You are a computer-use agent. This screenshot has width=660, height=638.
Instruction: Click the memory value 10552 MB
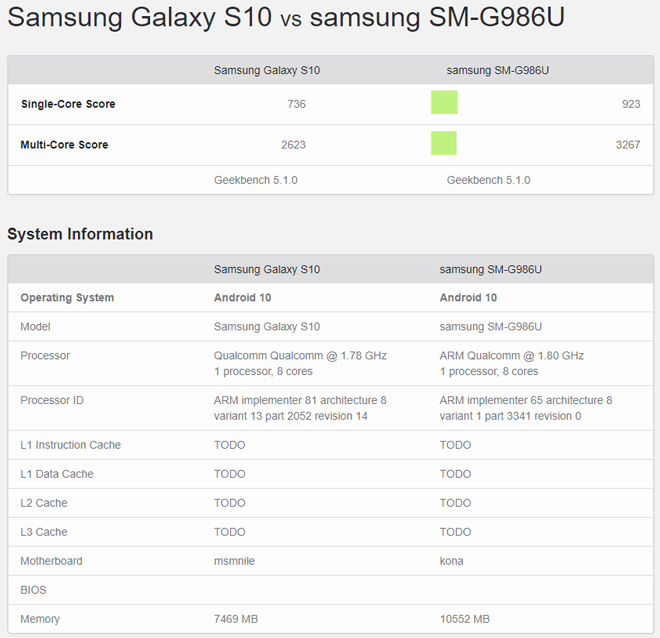[x=464, y=619]
